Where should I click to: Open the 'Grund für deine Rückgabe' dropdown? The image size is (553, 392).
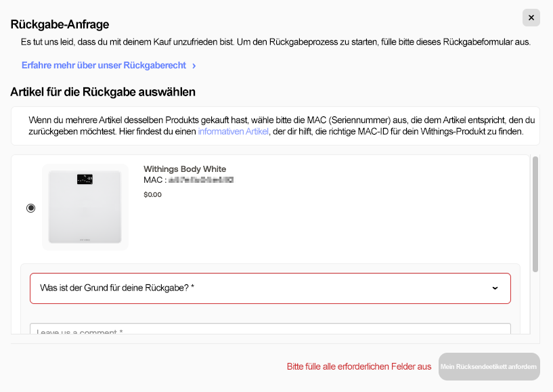point(270,288)
